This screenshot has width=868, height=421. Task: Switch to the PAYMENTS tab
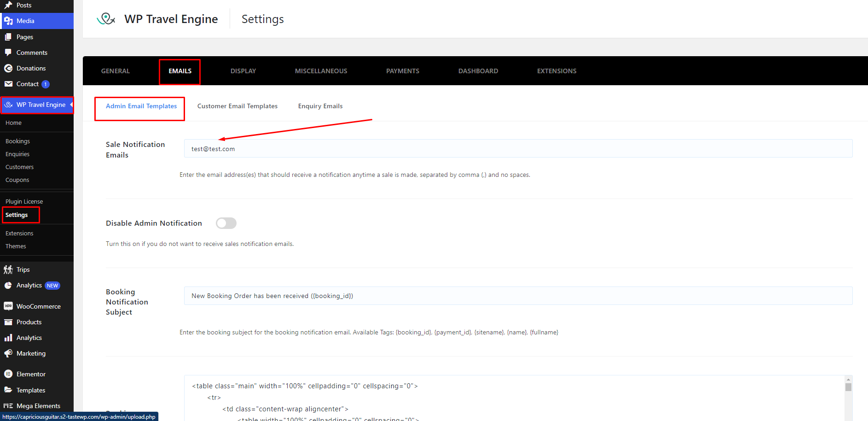pos(402,71)
